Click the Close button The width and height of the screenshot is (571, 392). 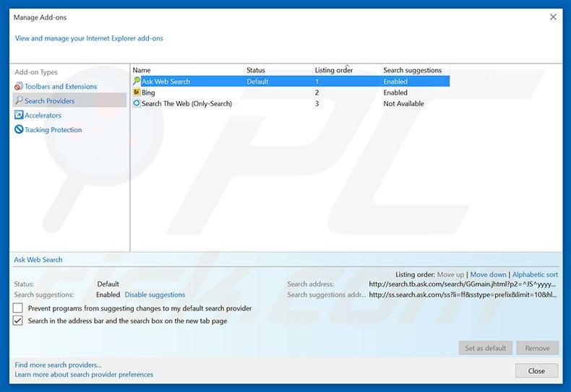click(536, 370)
